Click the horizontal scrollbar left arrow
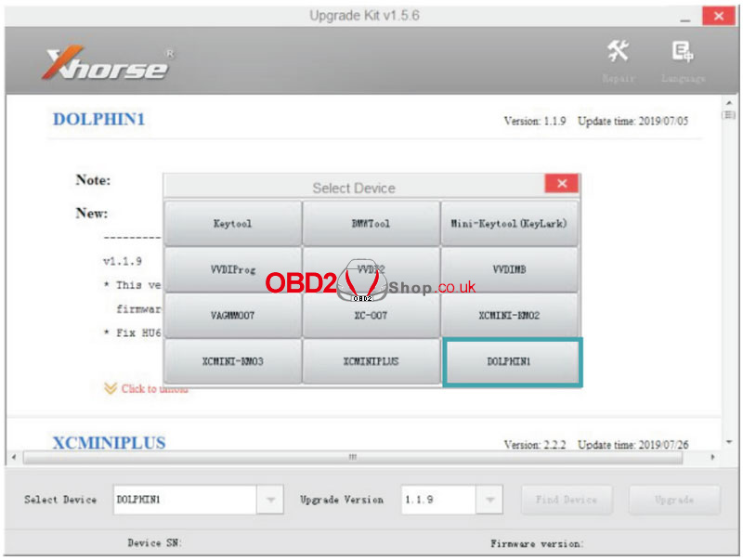 pos(14,457)
